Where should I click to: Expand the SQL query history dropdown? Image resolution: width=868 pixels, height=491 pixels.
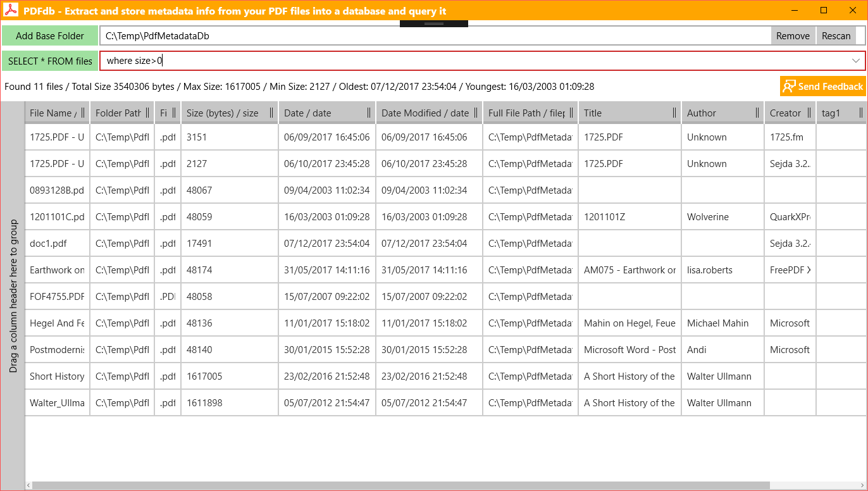[x=855, y=61]
